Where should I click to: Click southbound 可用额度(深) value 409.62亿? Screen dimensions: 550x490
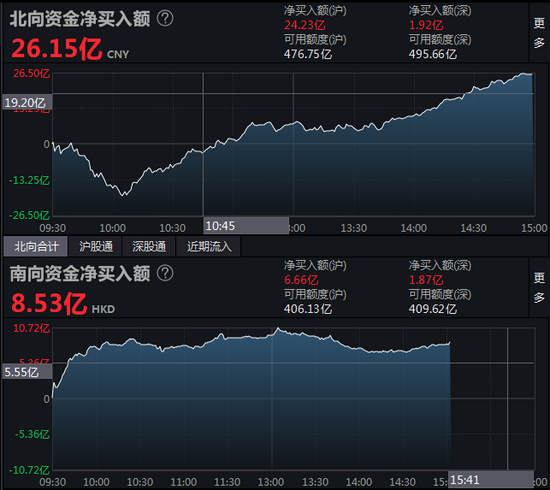432,309
